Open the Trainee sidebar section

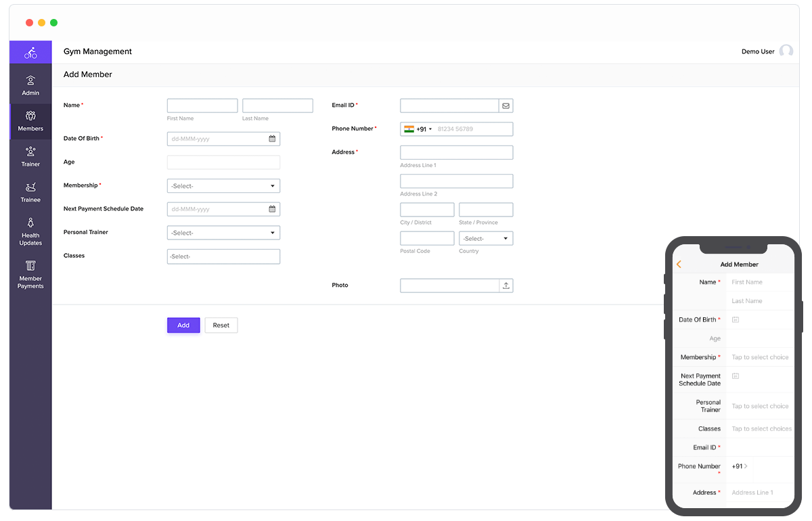(x=30, y=193)
